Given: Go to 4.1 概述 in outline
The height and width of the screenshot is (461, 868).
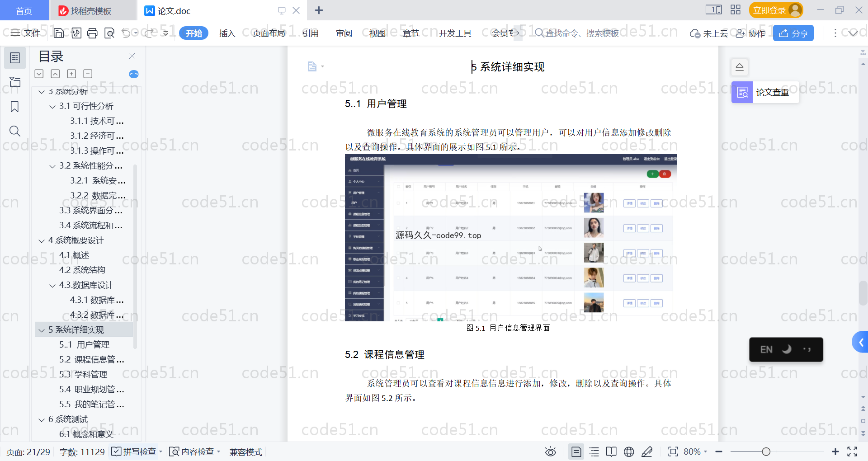Looking at the screenshot, I should [x=74, y=255].
